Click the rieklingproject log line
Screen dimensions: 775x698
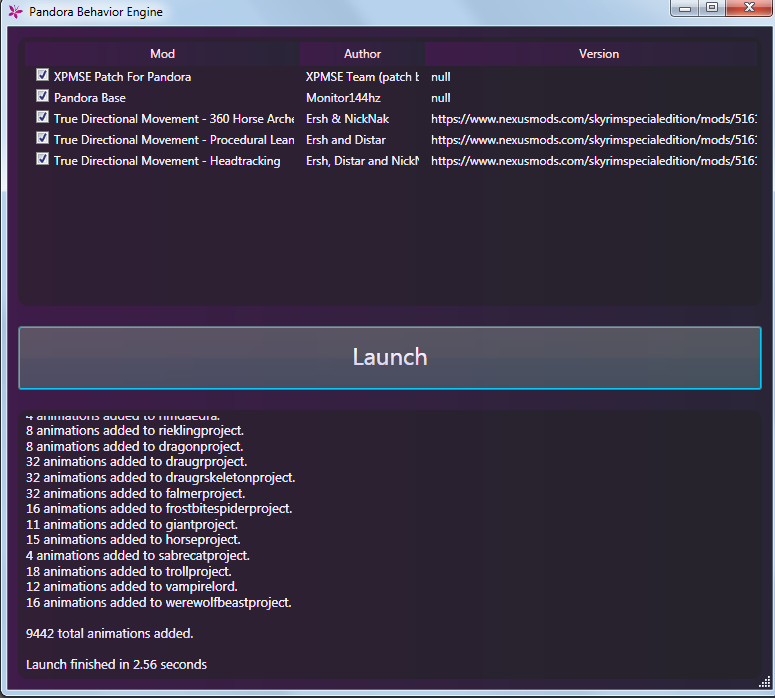pos(135,431)
